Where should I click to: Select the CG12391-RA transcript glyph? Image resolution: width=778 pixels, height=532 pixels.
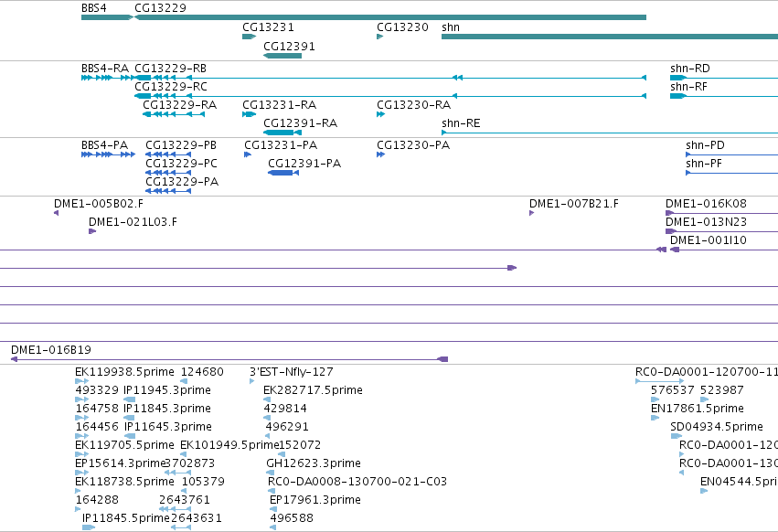click(282, 133)
